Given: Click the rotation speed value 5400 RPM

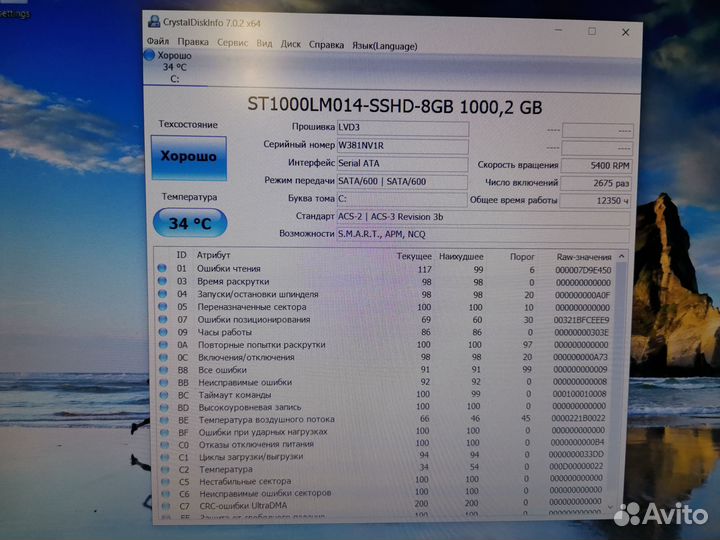Looking at the screenshot, I should [x=596, y=166].
